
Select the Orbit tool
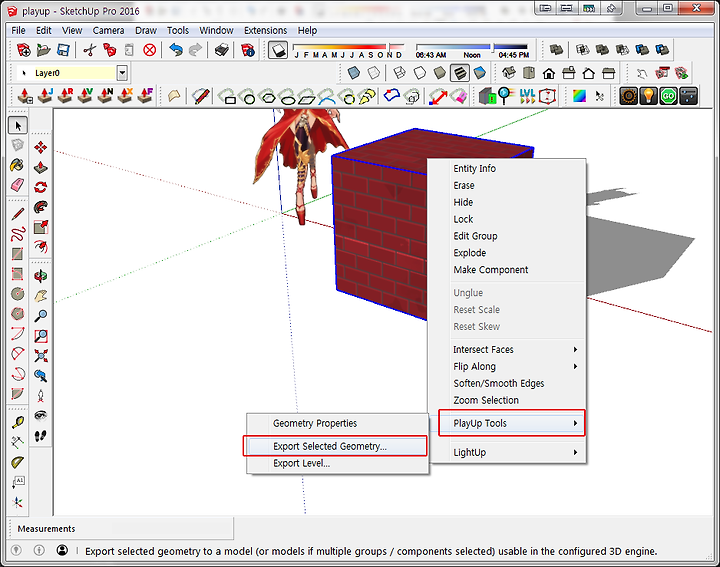[40, 276]
